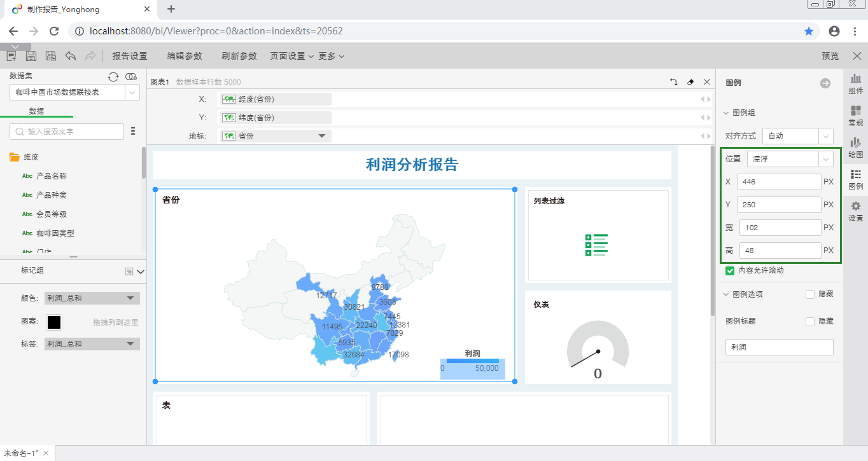Open the 设置 gear panel
This screenshot has width=868, height=461.
(856, 211)
